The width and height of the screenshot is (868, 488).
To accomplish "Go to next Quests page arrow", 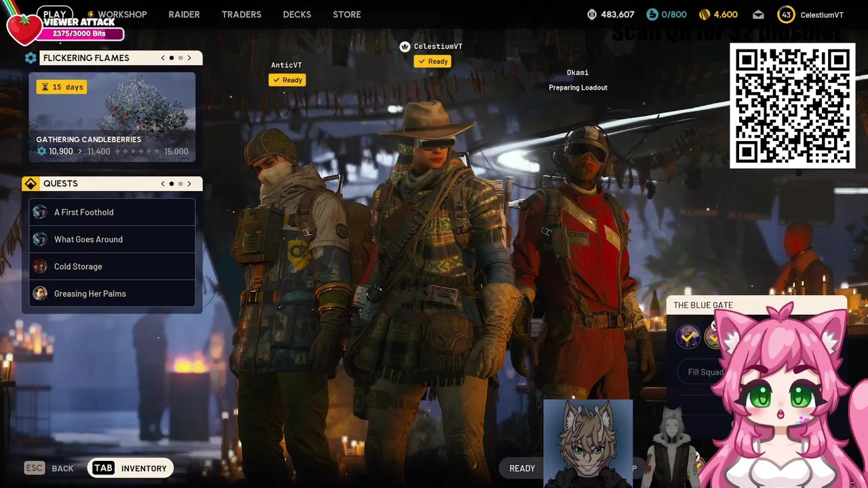I will [189, 184].
